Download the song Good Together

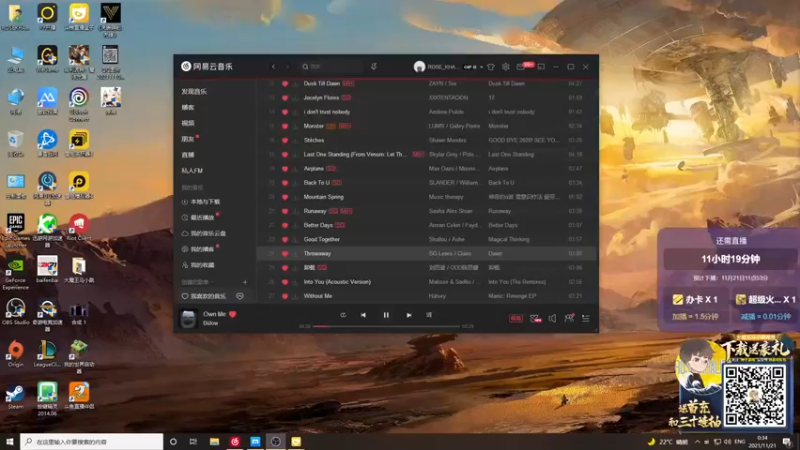295,239
